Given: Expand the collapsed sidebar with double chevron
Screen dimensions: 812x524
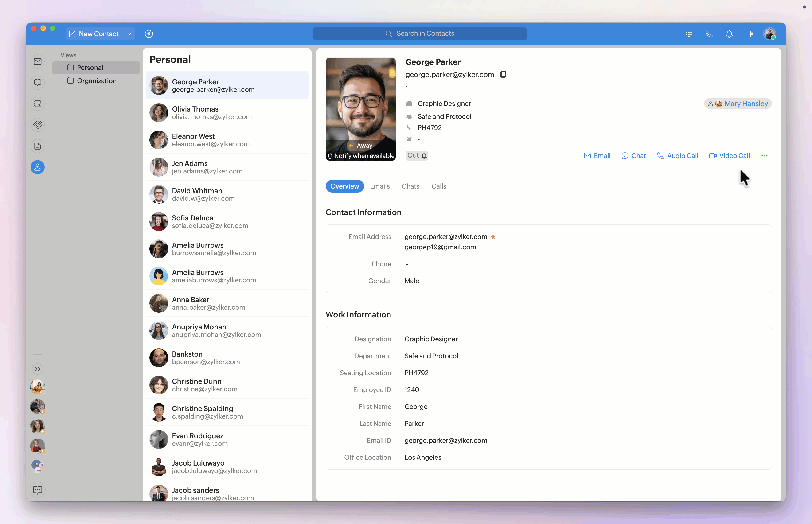Looking at the screenshot, I should [37, 369].
